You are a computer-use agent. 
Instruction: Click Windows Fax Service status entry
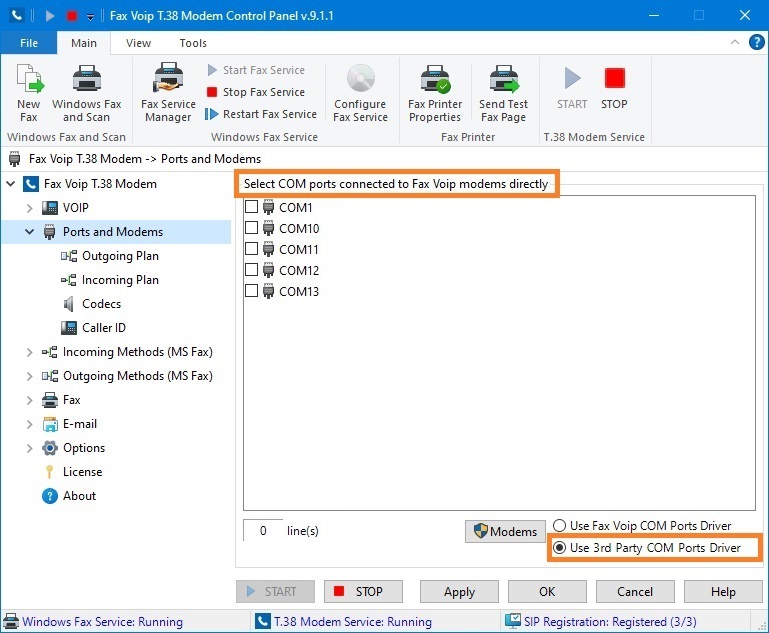tap(93, 622)
